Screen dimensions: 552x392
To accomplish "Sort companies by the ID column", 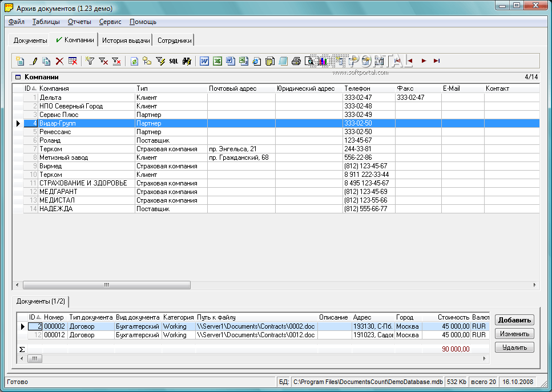I will 30,88.
